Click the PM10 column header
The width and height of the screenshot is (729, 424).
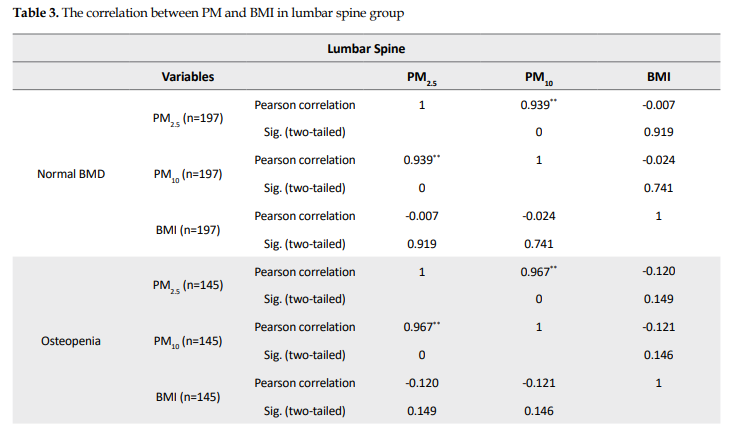click(538, 77)
